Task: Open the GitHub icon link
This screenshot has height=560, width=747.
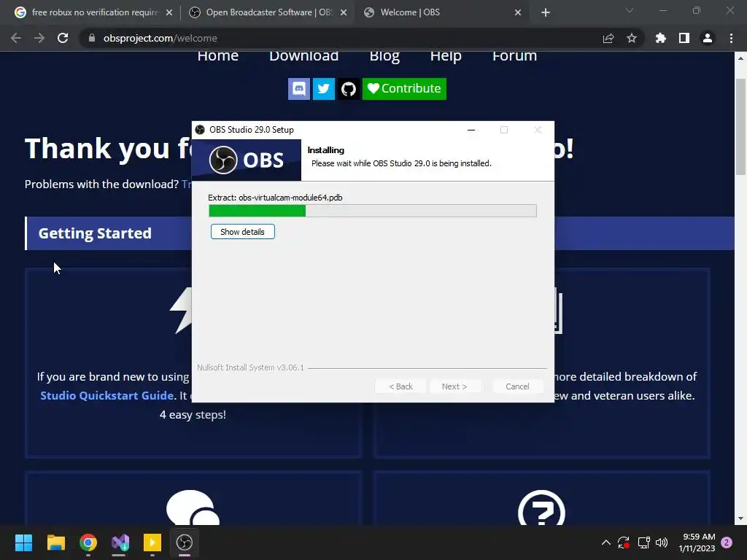Action: point(349,89)
